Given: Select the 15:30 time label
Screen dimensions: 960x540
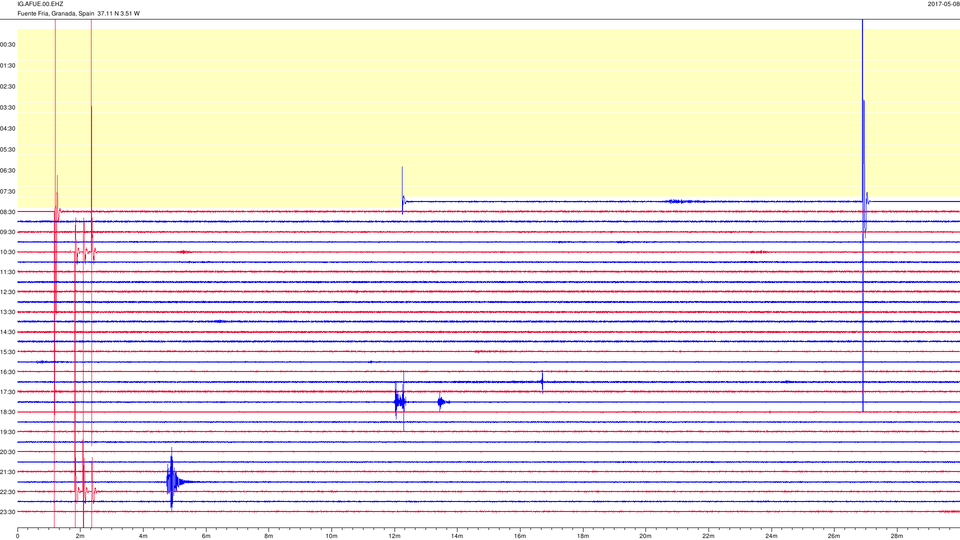Looking at the screenshot, I should pyautogui.click(x=8, y=352).
